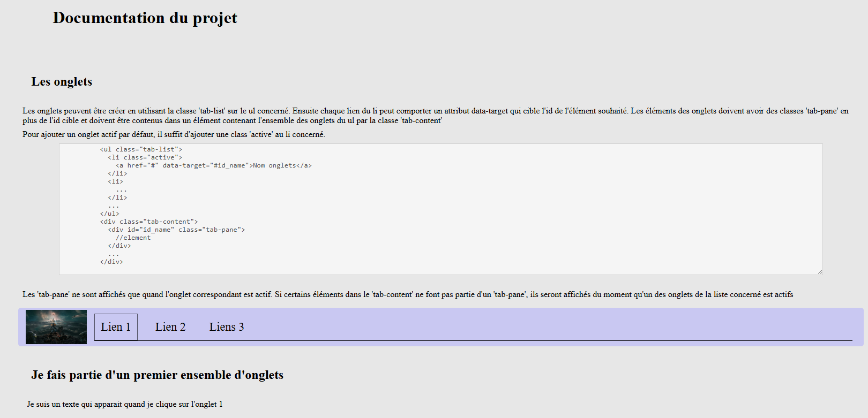The image size is (868, 418).
Task: Select the paragraph describing 'tab-pane' display behavior
Action: [408, 294]
